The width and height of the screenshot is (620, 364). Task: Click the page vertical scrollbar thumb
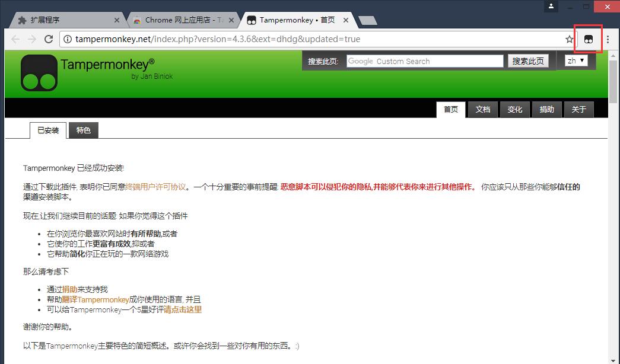(x=613, y=81)
